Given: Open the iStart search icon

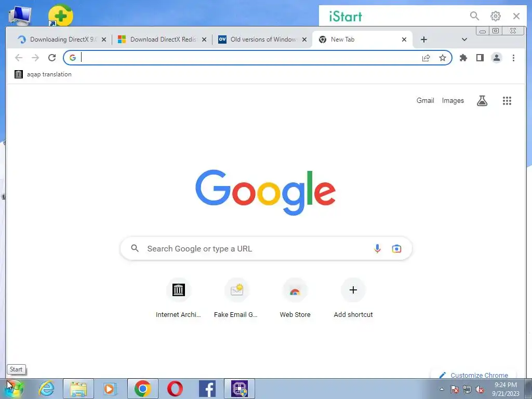Looking at the screenshot, I should [474, 16].
